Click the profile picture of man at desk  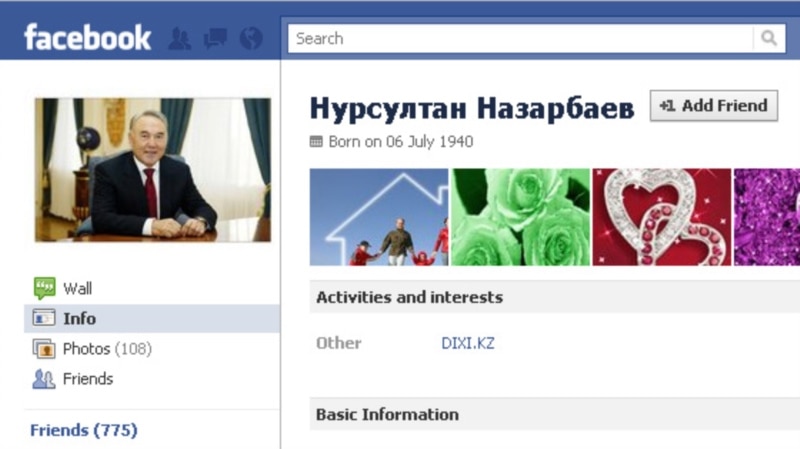click(153, 169)
